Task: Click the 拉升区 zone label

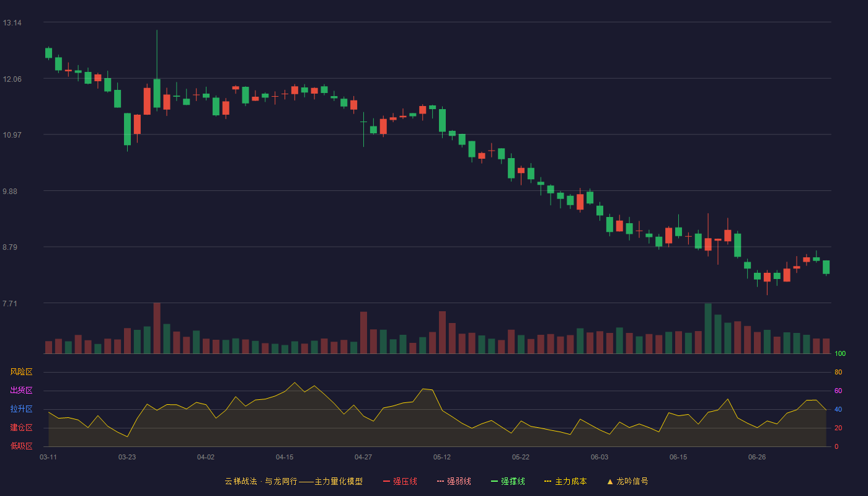Action: 21,409
